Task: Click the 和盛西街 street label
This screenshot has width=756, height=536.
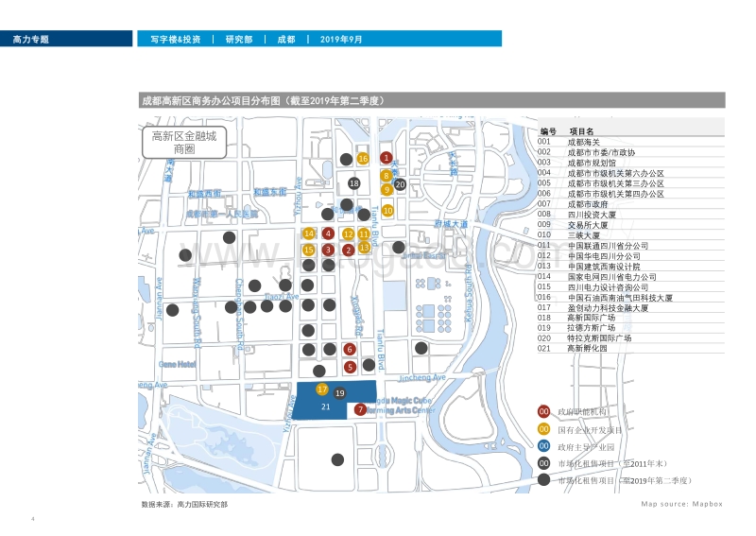Action: tap(204, 194)
